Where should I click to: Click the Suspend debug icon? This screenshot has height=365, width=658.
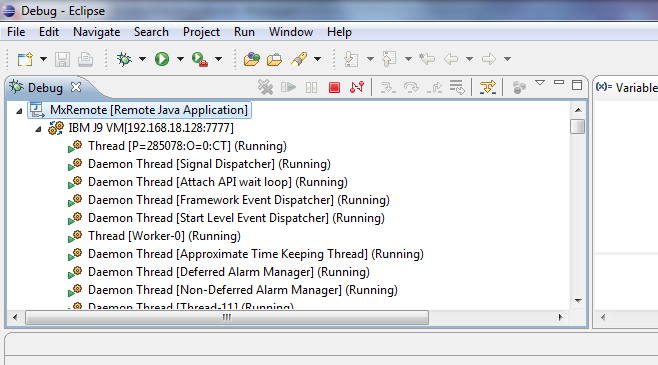click(311, 87)
